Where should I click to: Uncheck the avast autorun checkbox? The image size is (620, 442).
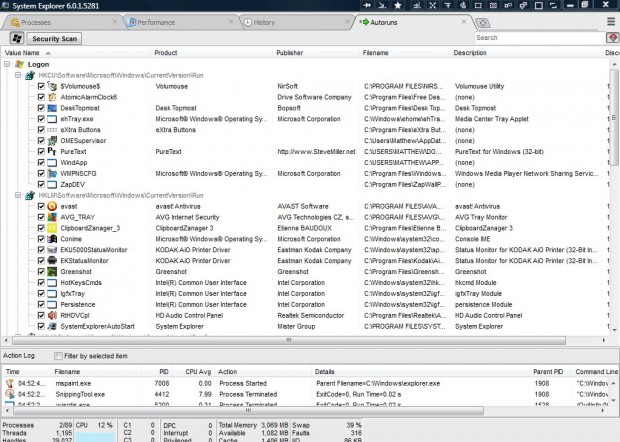click(x=41, y=206)
